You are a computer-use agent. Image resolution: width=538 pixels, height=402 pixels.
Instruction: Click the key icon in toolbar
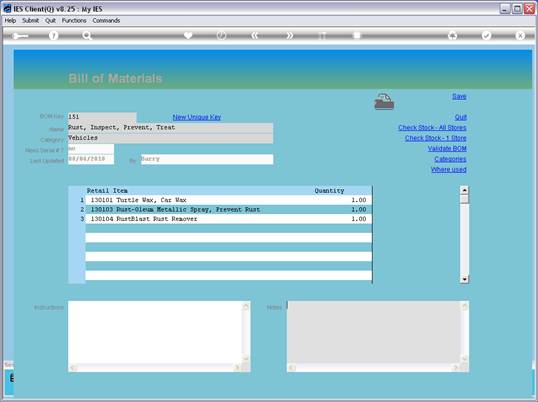(x=20, y=36)
